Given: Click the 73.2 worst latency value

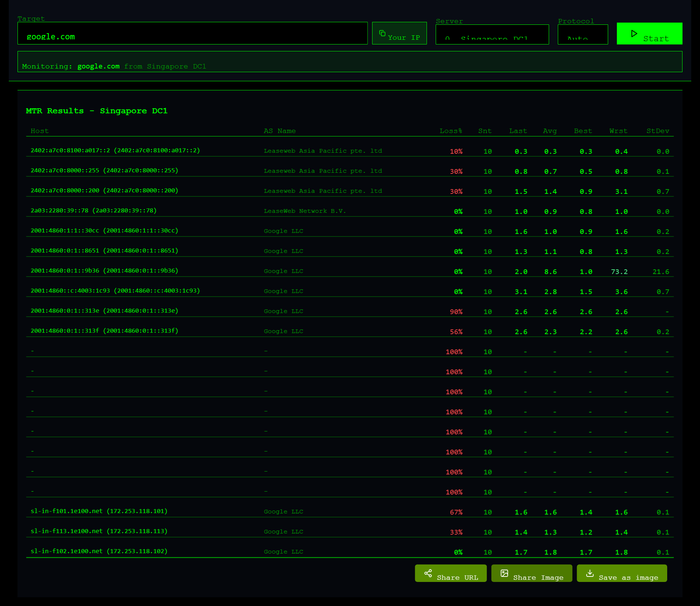Looking at the screenshot, I should 619,272.
